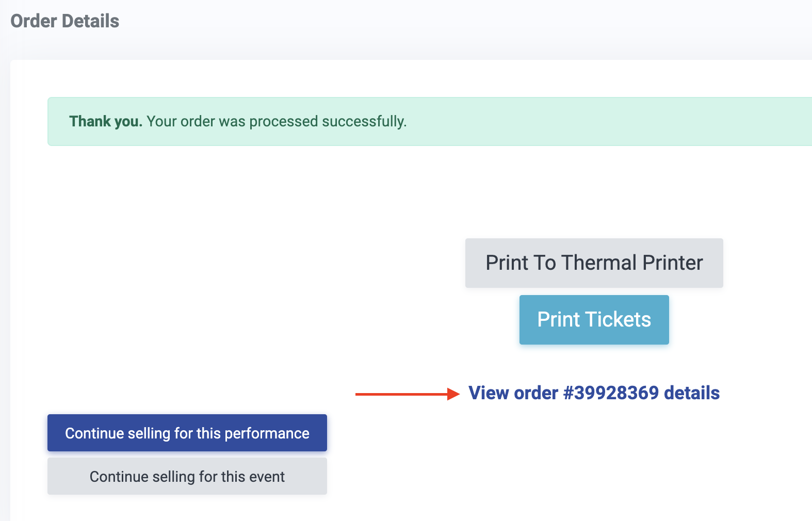View details for the processed order
Viewport: 812px width, 521px height.
tap(594, 393)
